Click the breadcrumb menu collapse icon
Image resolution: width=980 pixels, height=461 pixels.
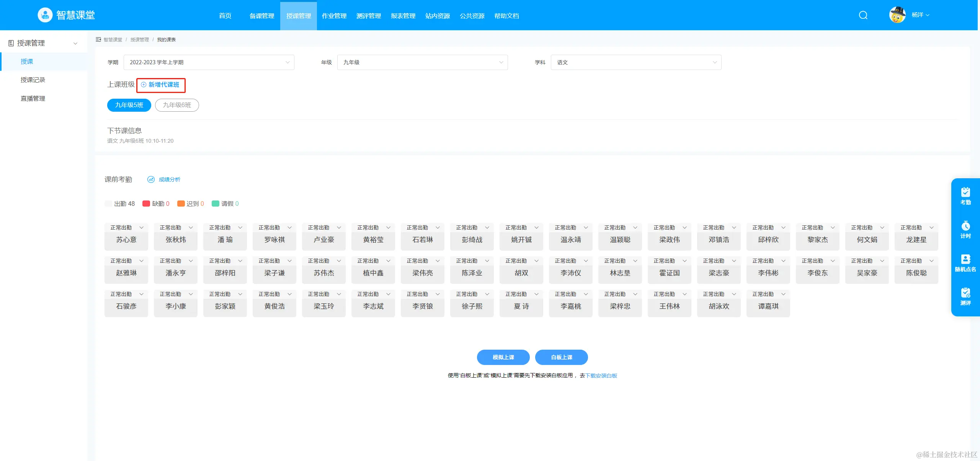(x=98, y=39)
